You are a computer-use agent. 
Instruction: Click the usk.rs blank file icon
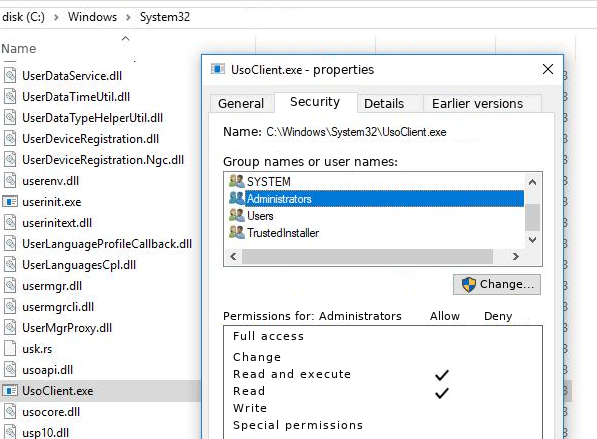tap(10, 349)
